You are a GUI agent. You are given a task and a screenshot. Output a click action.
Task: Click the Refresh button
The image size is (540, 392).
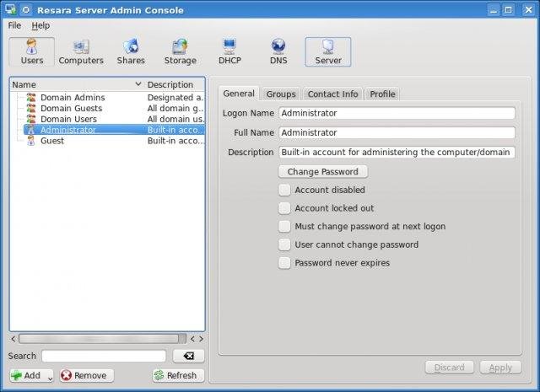[178, 375]
